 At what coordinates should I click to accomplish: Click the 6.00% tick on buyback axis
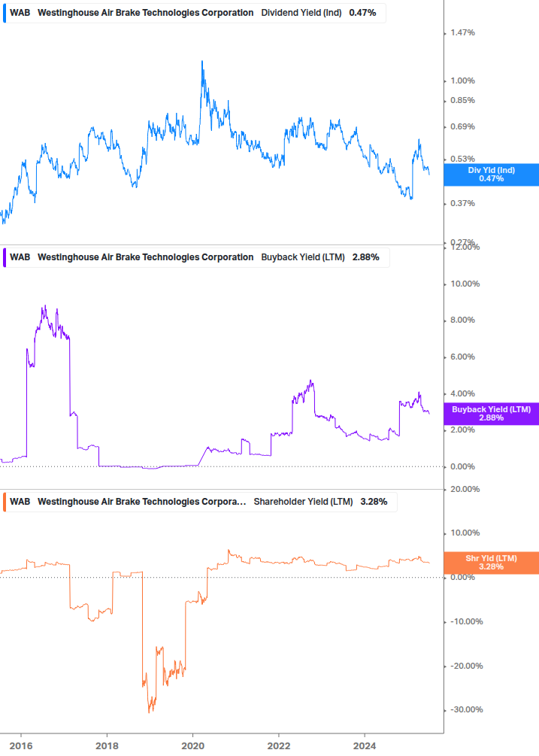463,357
